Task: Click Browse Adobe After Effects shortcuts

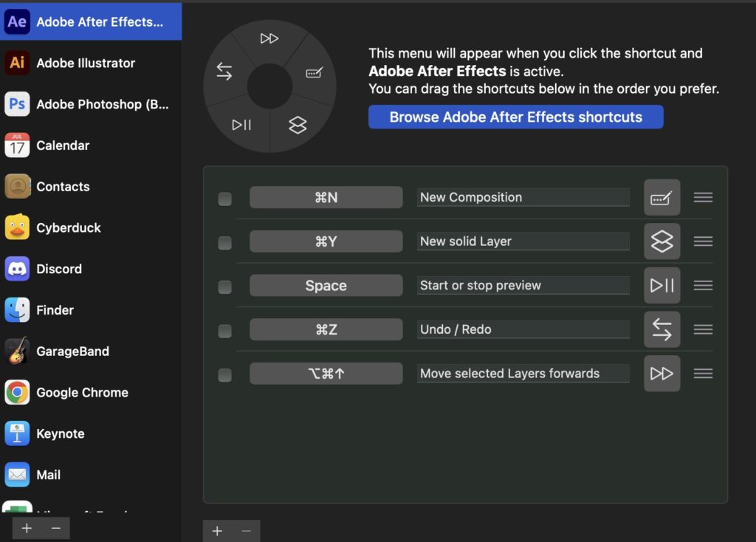Action: 516,117
